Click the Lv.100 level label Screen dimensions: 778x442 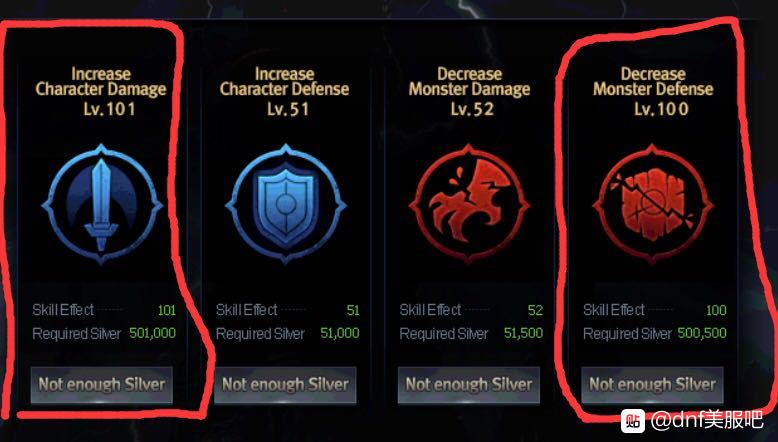(x=661, y=109)
